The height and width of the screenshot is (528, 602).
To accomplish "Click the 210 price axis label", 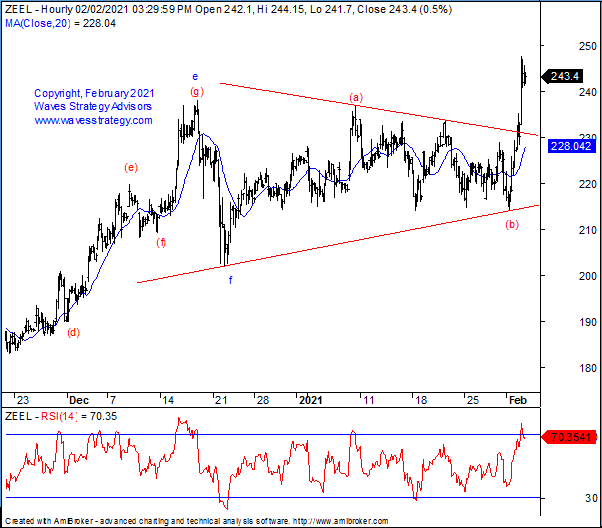I will pyautogui.click(x=588, y=230).
